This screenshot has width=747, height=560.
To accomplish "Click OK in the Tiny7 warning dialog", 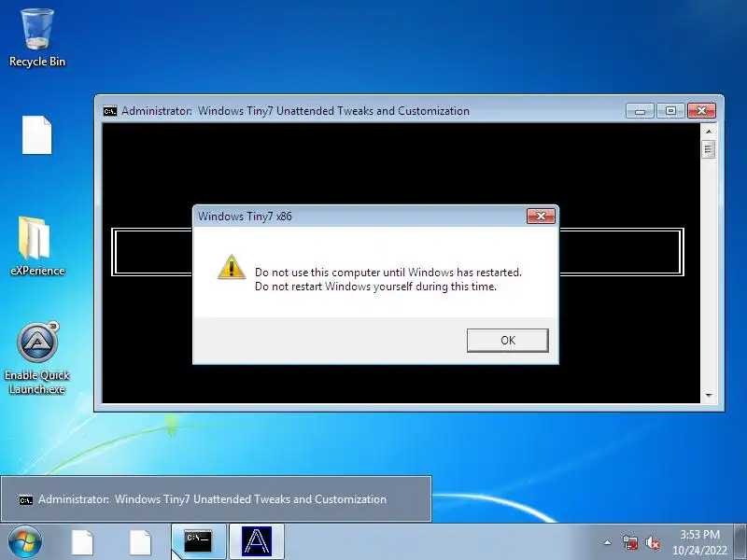I will pyautogui.click(x=507, y=340).
